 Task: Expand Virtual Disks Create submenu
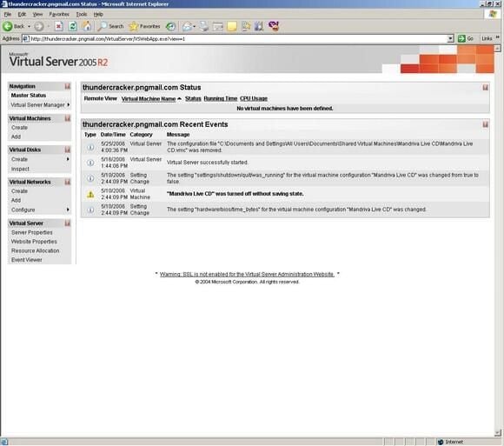pos(68,159)
